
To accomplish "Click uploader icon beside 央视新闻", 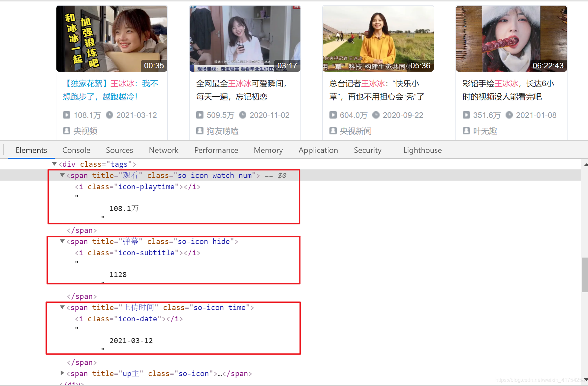I will coord(333,131).
